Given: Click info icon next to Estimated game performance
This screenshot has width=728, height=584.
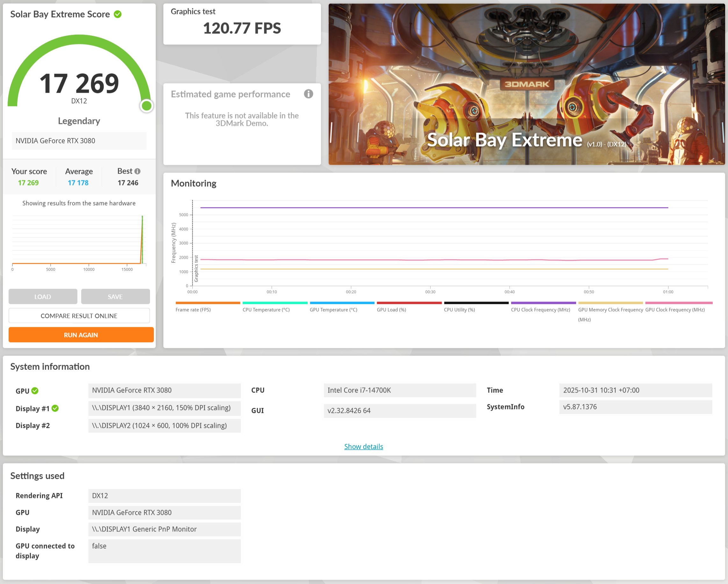Looking at the screenshot, I should click(308, 94).
